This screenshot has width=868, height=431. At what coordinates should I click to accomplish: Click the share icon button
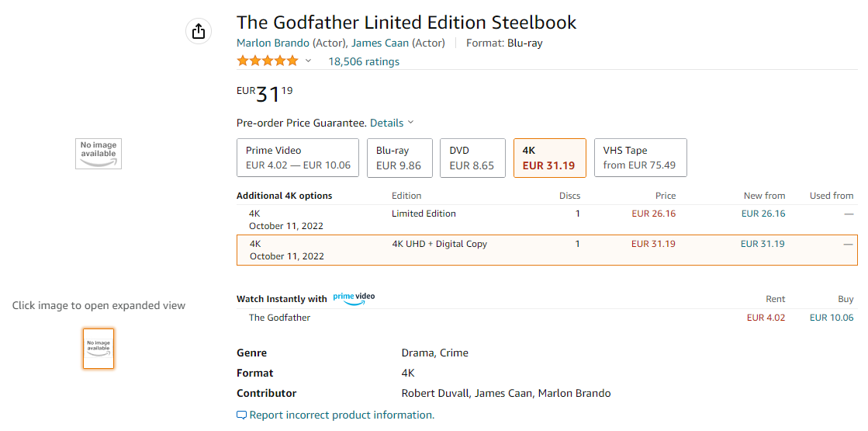[198, 31]
